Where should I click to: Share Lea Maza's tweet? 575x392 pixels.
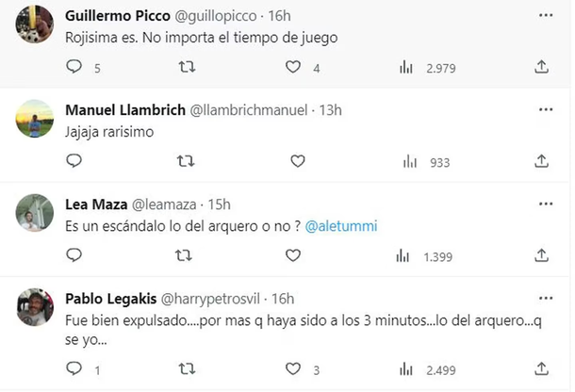pos(541,255)
